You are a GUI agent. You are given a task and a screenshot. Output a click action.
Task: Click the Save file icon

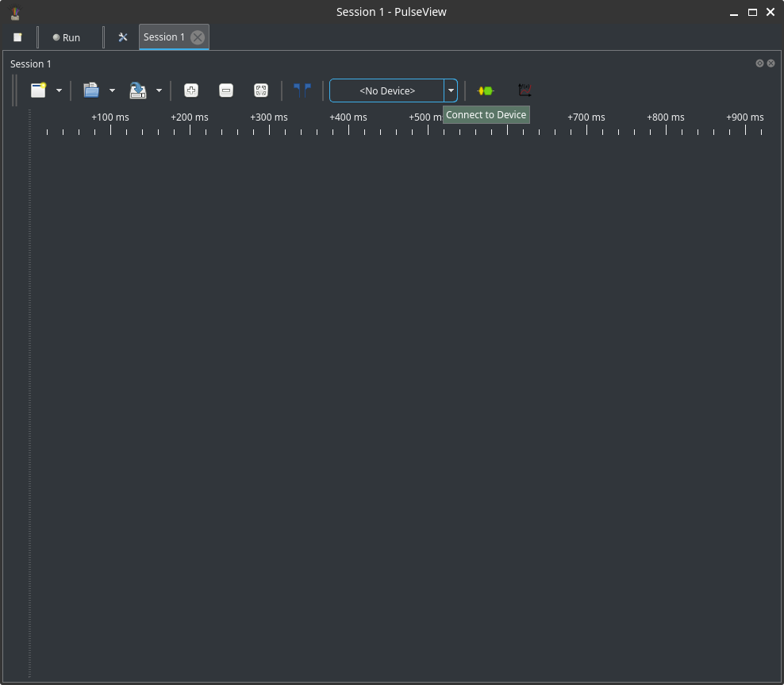(x=138, y=90)
